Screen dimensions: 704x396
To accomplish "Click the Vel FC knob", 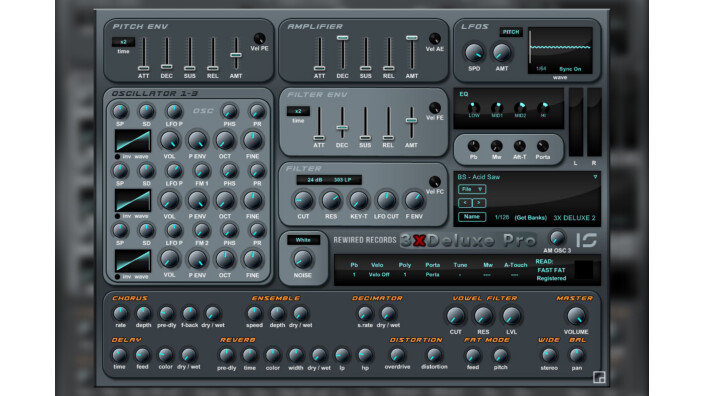I will click(435, 181).
